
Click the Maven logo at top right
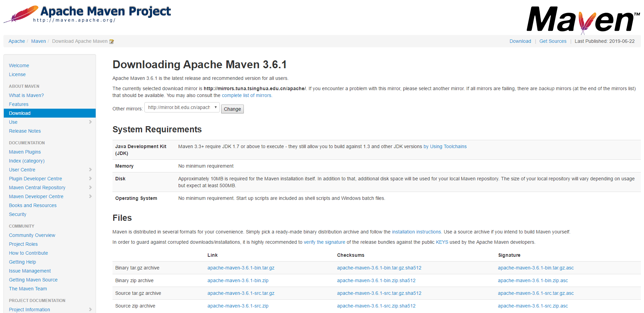(x=583, y=20)
